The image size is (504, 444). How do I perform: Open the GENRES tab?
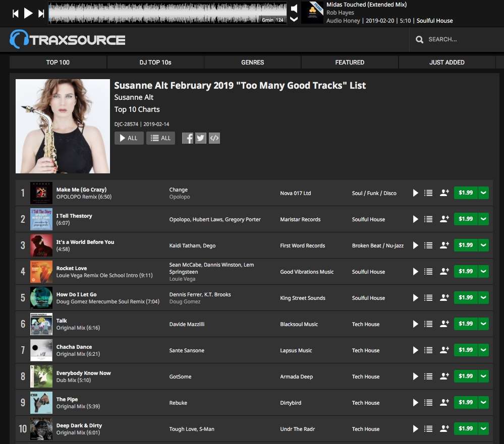click(x=253, y=62)
